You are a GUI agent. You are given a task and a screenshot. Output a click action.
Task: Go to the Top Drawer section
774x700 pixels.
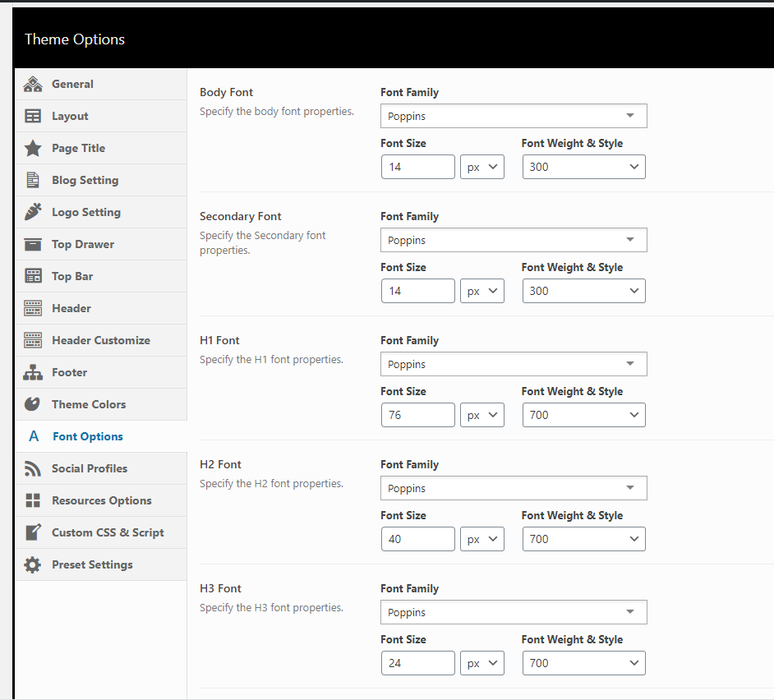click(83, 244)
